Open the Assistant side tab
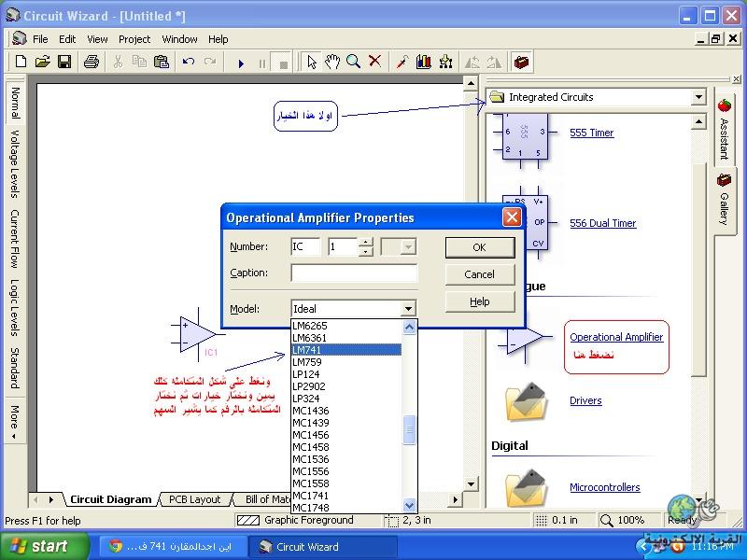Viewport: 747px width, 560px height. [x=725, y=130]
